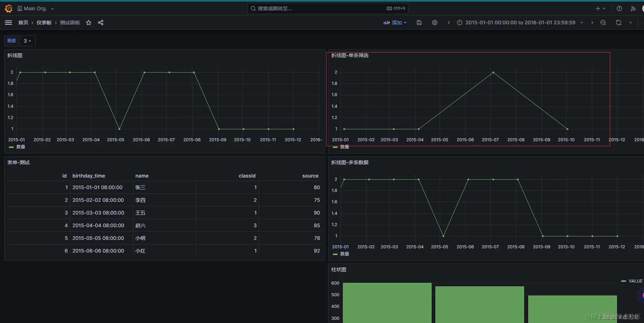Sort table by source column
The height and width of the screenshot is (323, 644).
(x=310, y=176)
